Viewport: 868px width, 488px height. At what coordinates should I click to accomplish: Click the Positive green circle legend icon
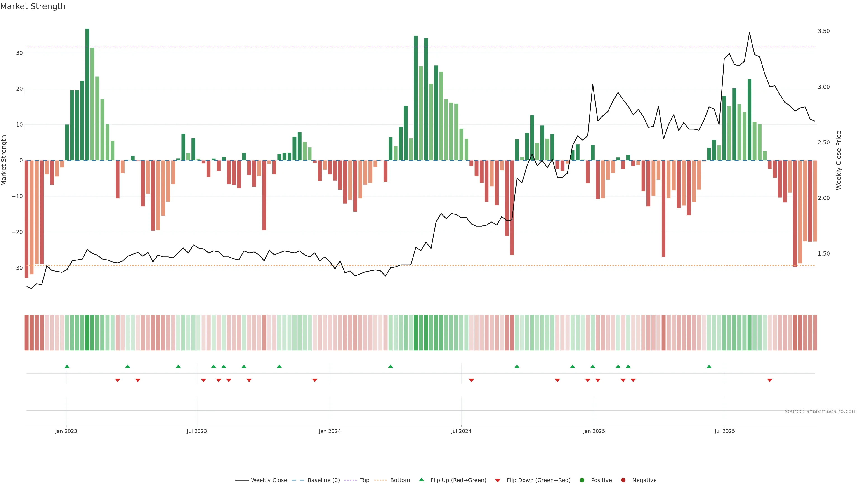click(582, 480)
